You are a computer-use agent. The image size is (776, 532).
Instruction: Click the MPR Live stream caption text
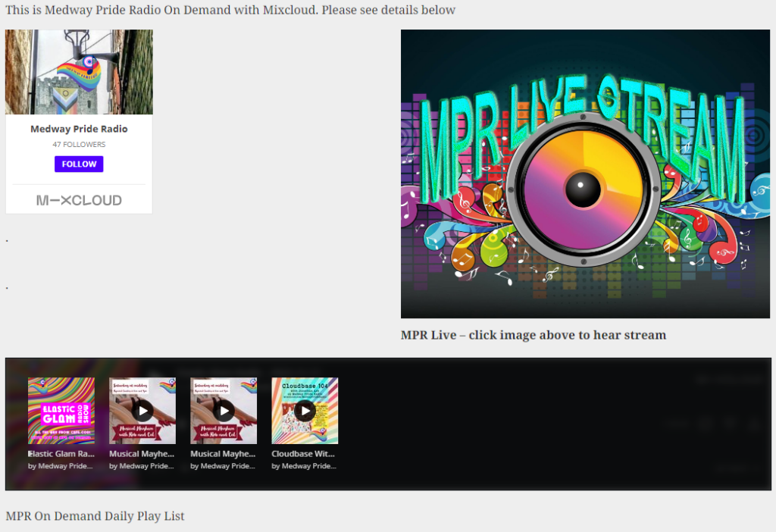(533, 335)
